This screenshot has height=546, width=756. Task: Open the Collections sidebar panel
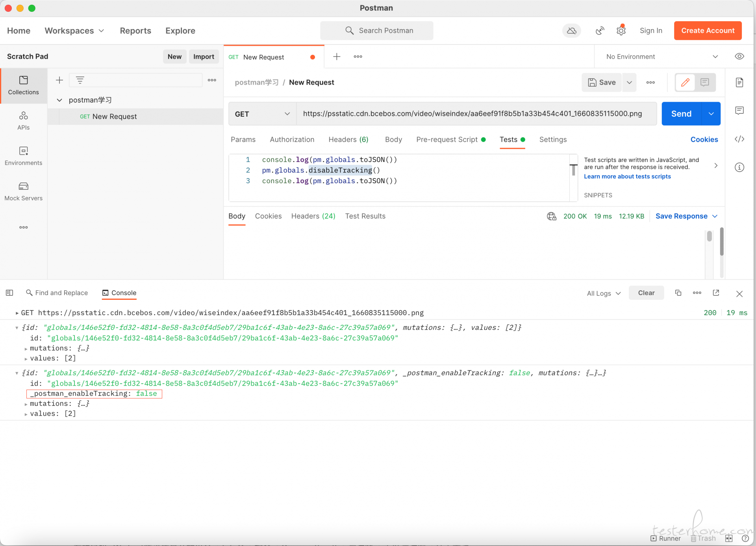(x=24, y=85)
